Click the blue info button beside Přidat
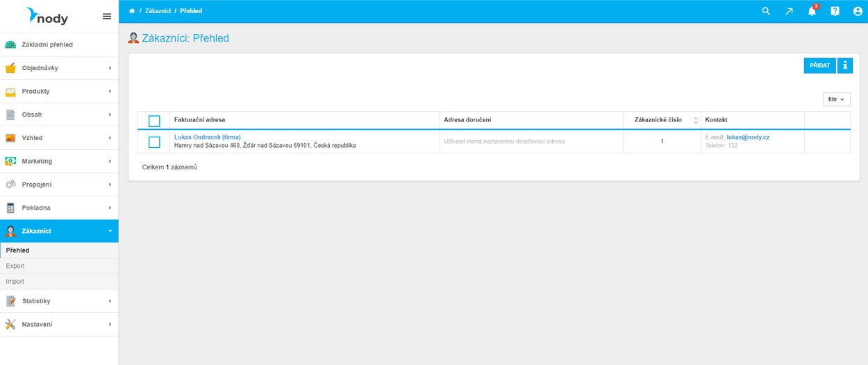This screenshot has width=868, height=365. pyautogui.click(x=845, y=65)
